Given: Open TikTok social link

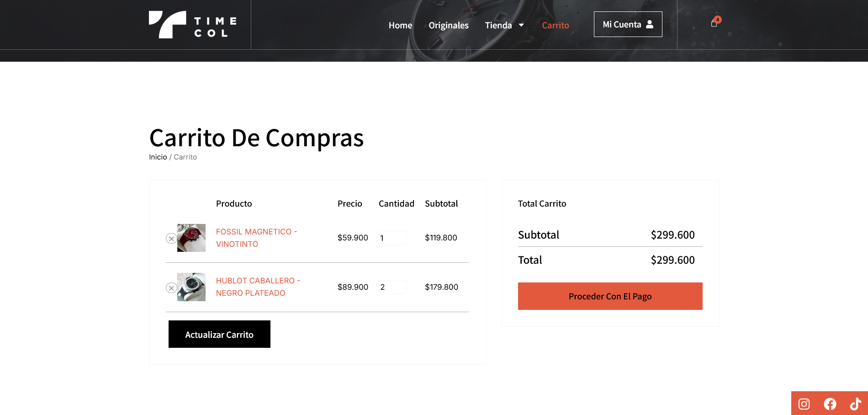Looking at the screenshot, I should (x=855, y=404).
